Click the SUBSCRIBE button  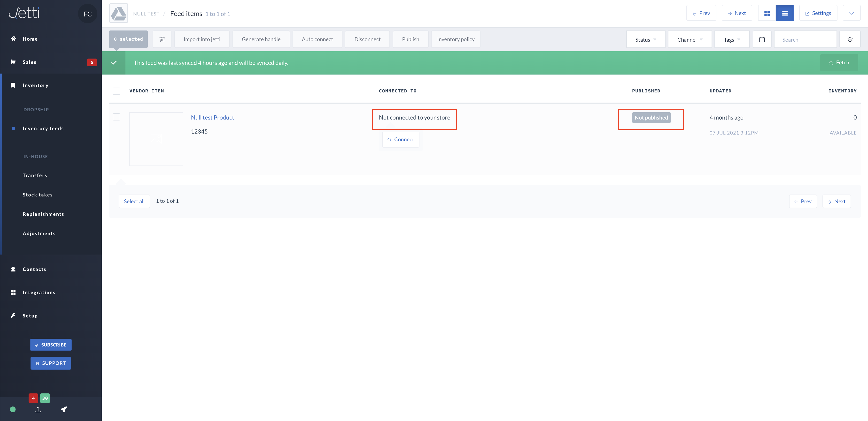coord(51,345)
